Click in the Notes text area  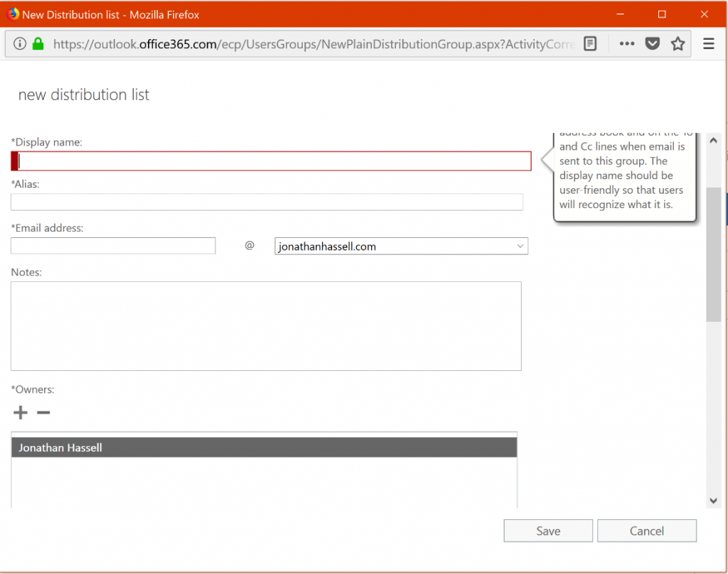coord(266,325)
